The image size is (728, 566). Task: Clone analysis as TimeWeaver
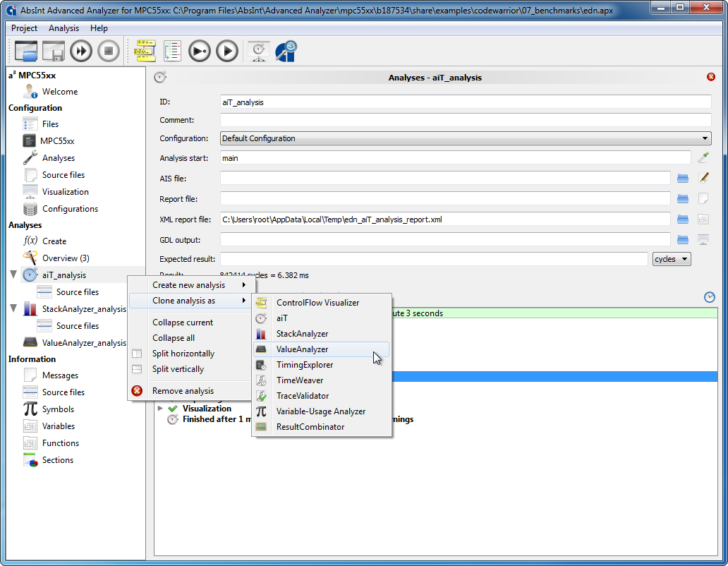point(321,380)
